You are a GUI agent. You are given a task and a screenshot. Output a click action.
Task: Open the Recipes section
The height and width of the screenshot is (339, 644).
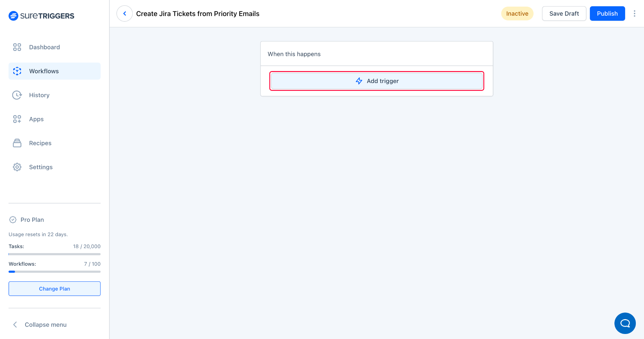tap(40, 143)
